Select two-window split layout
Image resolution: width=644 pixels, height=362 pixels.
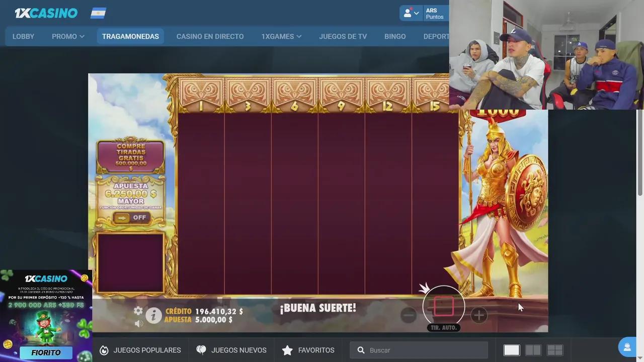coord(533,350)
